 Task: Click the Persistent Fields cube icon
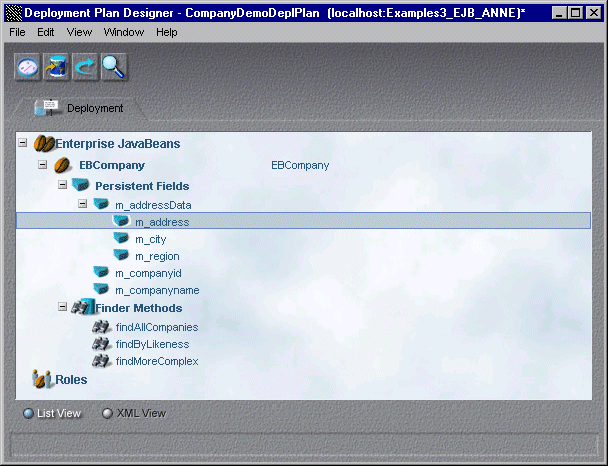(81, 185)
